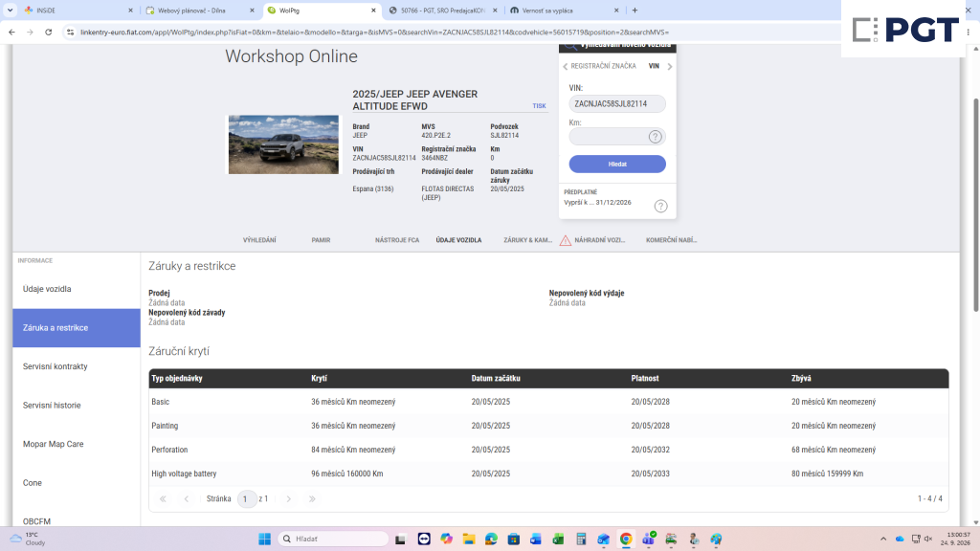Open the Nástroje FCA tab
980x551 pixels.
click(397, 240)
